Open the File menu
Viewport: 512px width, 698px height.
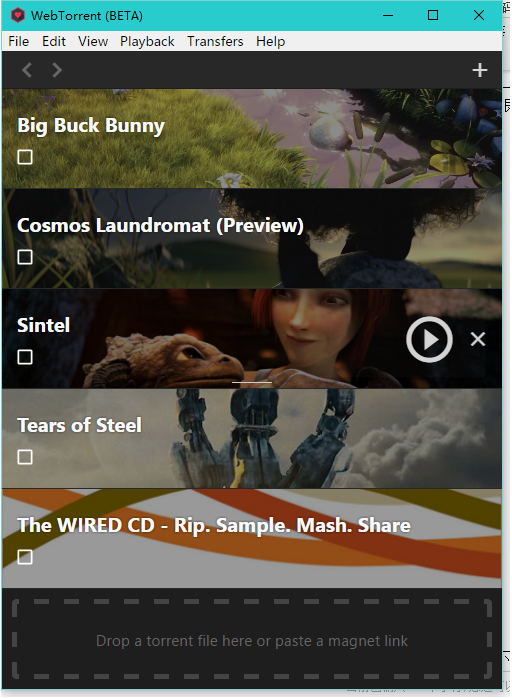click(19, 41)
